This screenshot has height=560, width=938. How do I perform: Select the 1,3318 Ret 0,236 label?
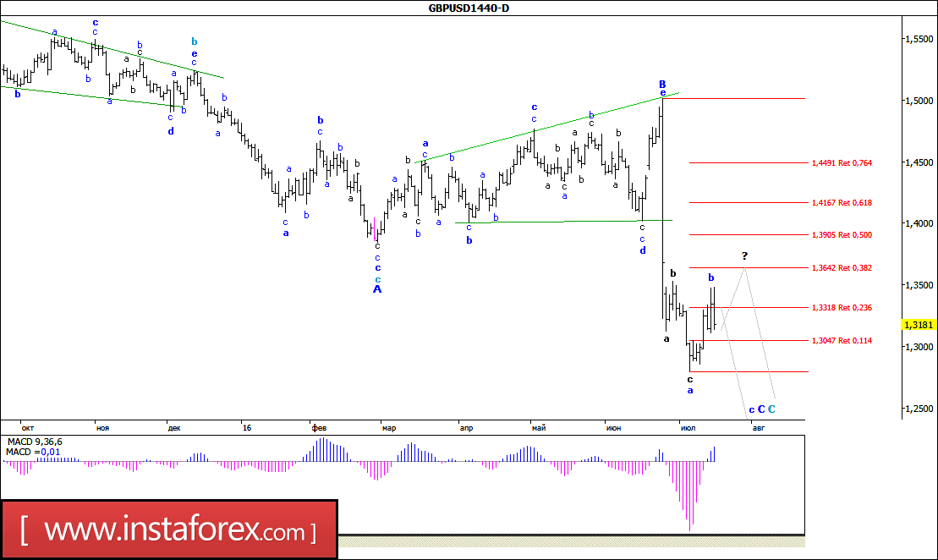[x=842, y=308]
